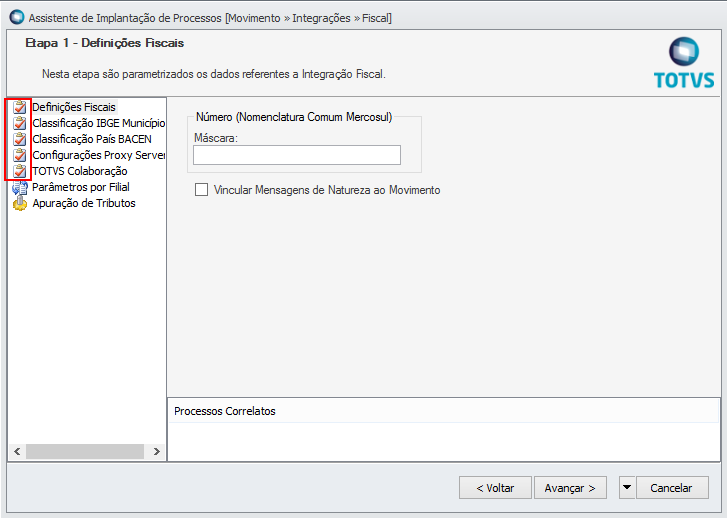727x518 pixels.
Task: Click the step list's right scroll arrow
Action: (157, 451)
